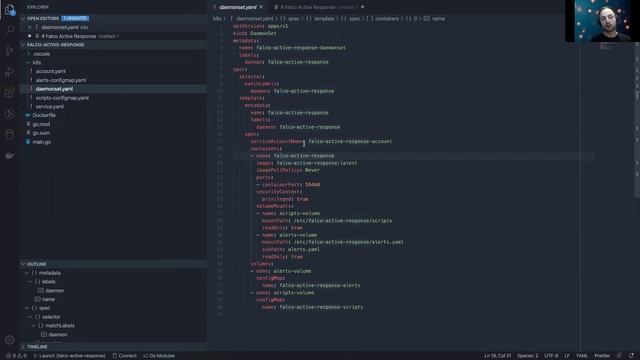
Task: Click Go Modules in the status bar
Action: click(x=159, y=356)
